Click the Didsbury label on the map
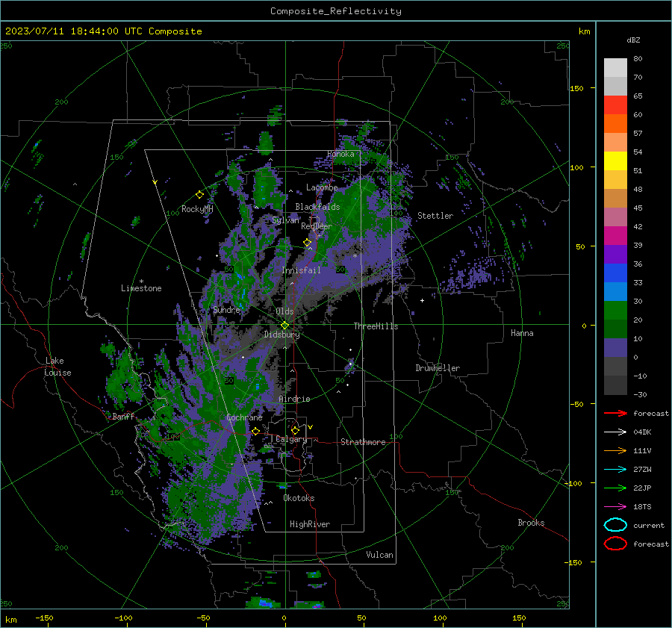 pos(281,335)
